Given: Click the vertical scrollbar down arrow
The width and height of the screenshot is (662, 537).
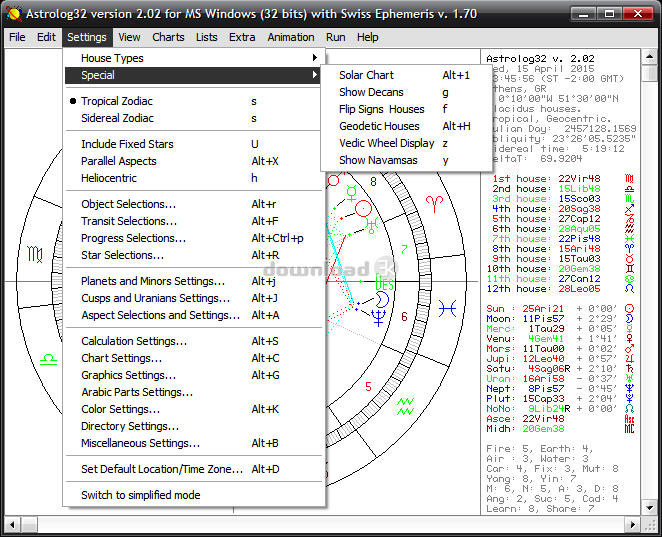Looking at the screenshot, I should click(649, 507).
